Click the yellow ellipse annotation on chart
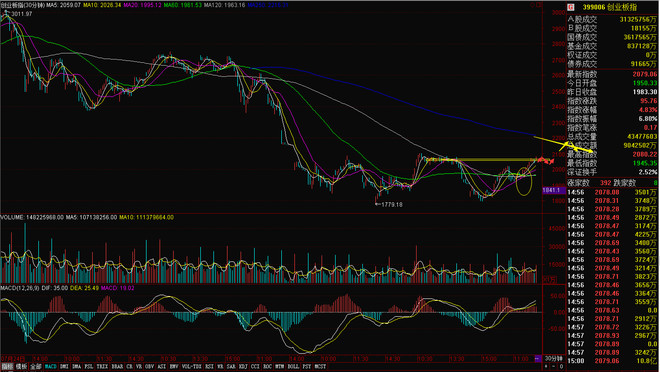The height and width of the screenshot is (372, 660). coord(524,181)
